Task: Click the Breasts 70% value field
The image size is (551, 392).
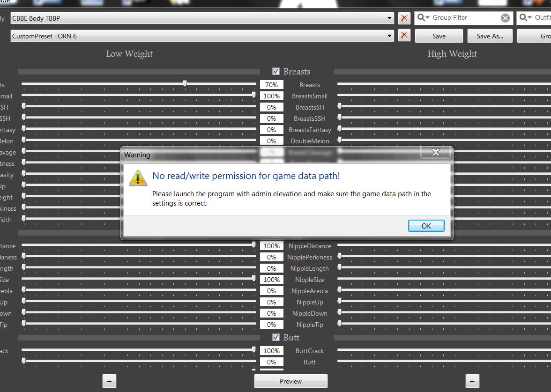Action: click(272, 85)
